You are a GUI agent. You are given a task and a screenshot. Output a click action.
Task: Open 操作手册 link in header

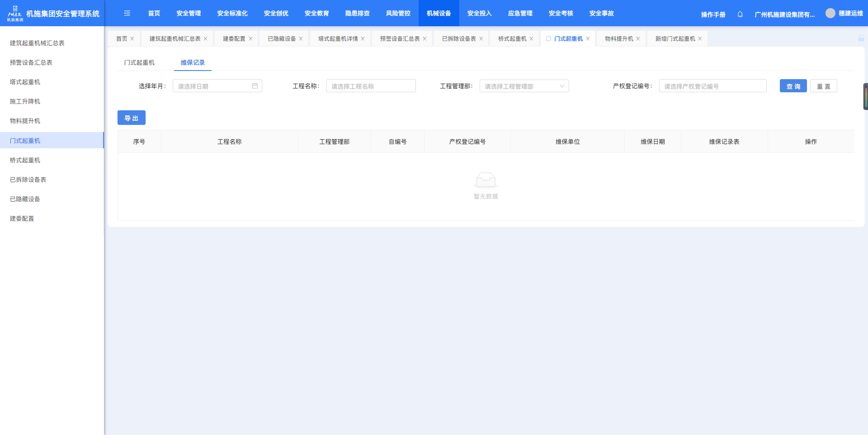(x=713, y=14)
